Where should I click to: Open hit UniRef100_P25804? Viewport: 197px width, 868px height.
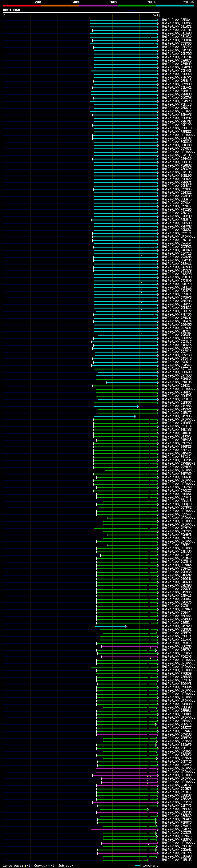[177, 20]
